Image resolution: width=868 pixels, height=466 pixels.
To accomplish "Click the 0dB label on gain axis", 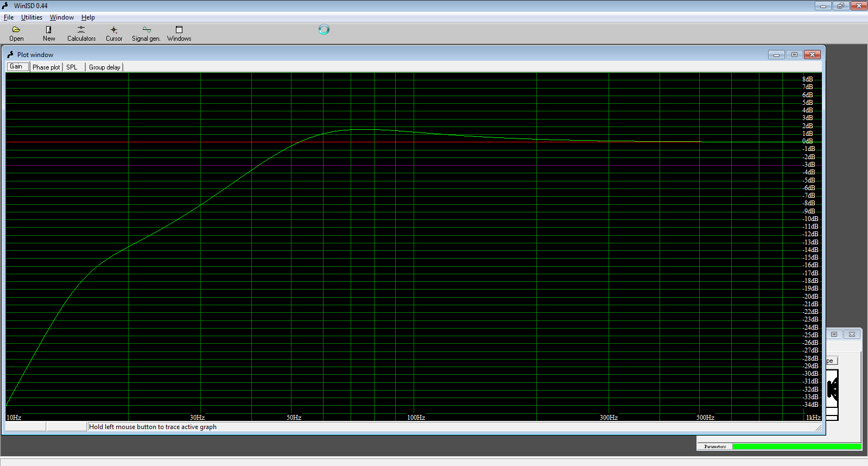I will coord(808,141).
